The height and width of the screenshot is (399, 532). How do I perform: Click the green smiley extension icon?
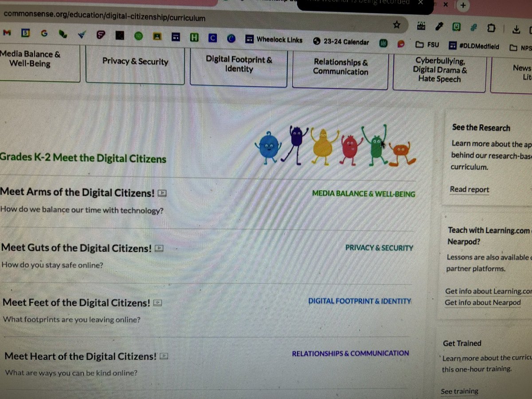(x=456, y=27)
